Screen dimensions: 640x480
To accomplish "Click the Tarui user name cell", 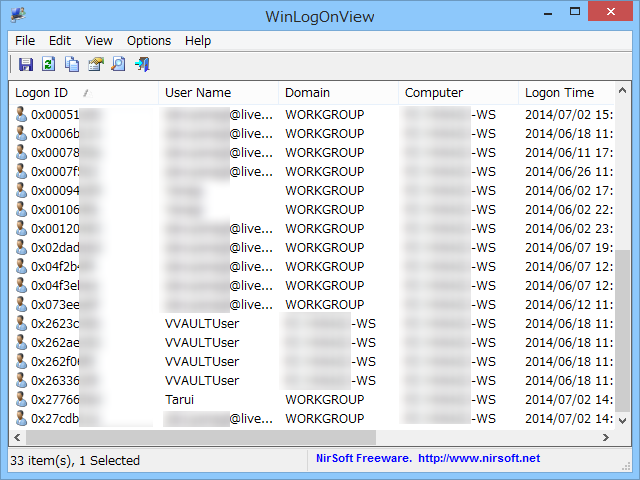I will point(179,400).
